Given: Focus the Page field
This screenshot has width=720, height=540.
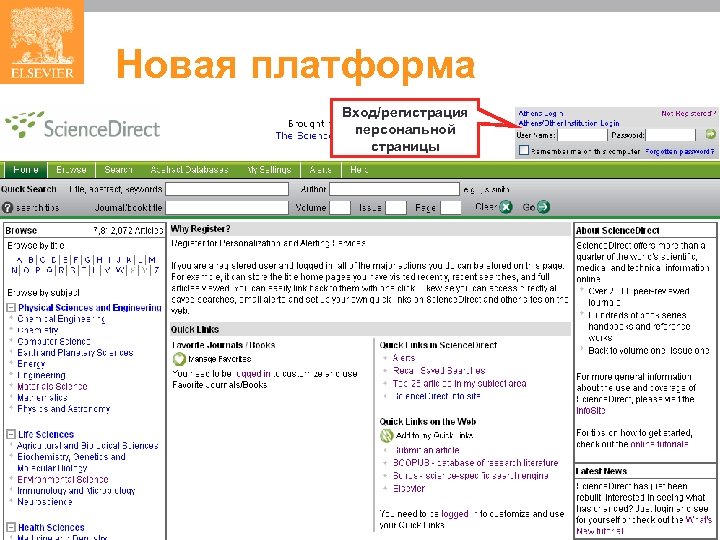Looking at the screenshot, I should [450, 208].
